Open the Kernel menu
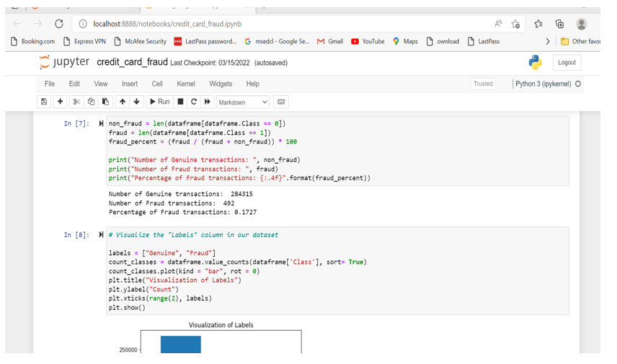 pos(186,84)
